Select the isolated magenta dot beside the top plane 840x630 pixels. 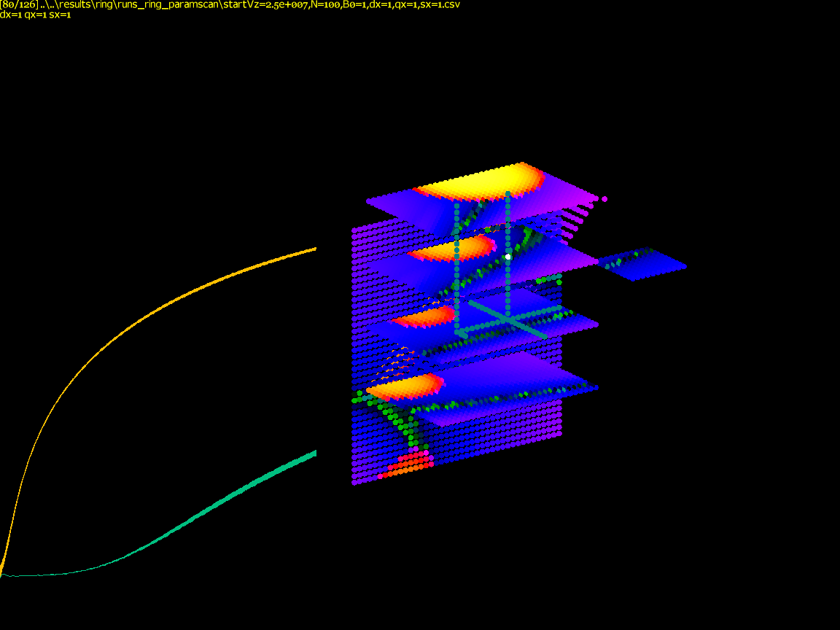coord(604,198)
